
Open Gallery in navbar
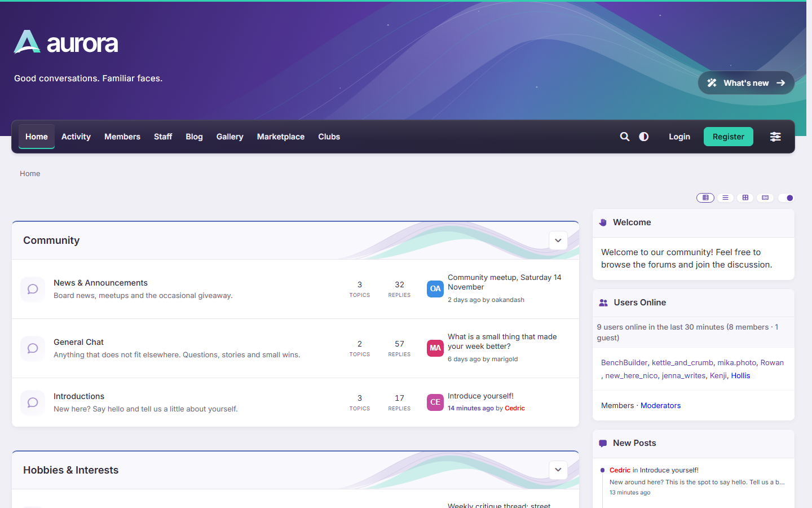230,137
